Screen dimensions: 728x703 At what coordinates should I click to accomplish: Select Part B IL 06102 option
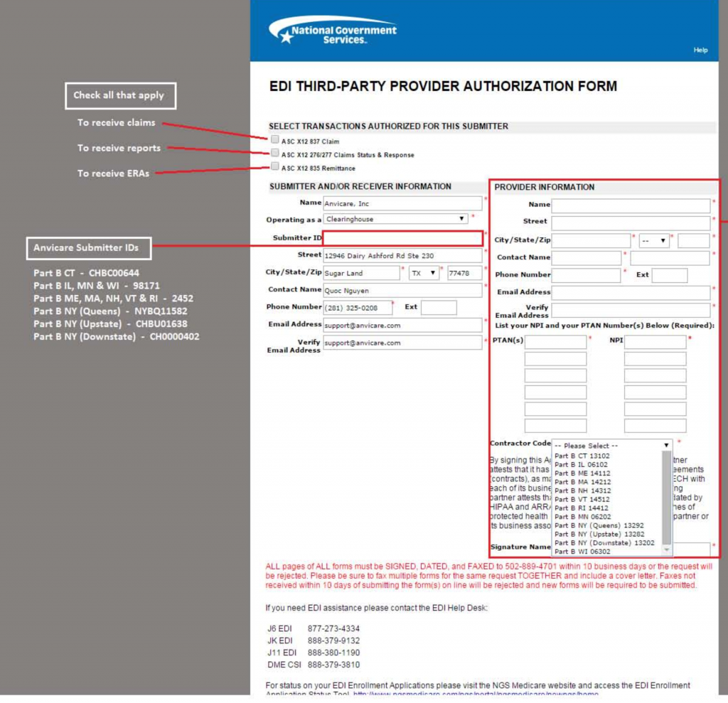coord(609,464)
